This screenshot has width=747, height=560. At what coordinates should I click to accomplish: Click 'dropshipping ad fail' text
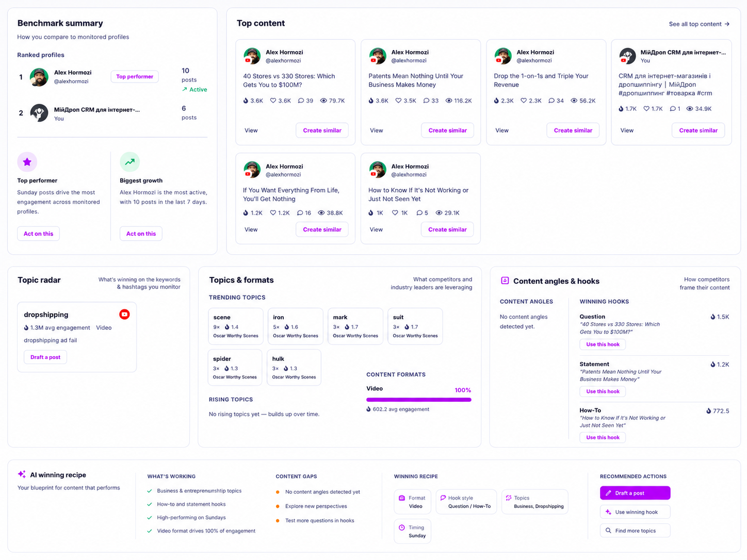pos(50,340)
